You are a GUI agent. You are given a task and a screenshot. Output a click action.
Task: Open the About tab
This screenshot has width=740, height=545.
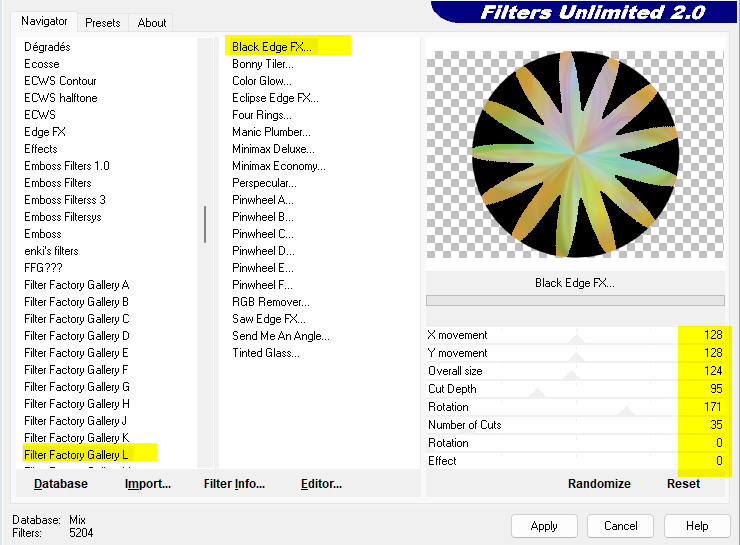(x=151, y=23)
